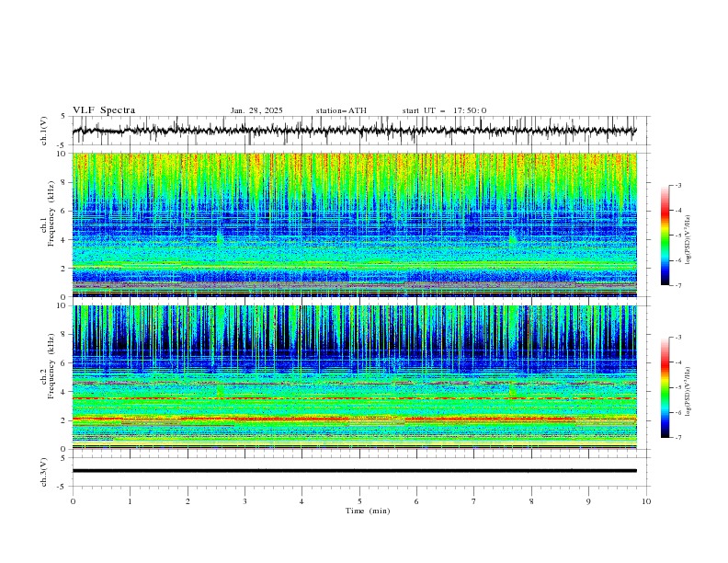Click the 2 kHz tick label on ch.1 spectrogram
The image size is (728, 563).
[64, 269]
